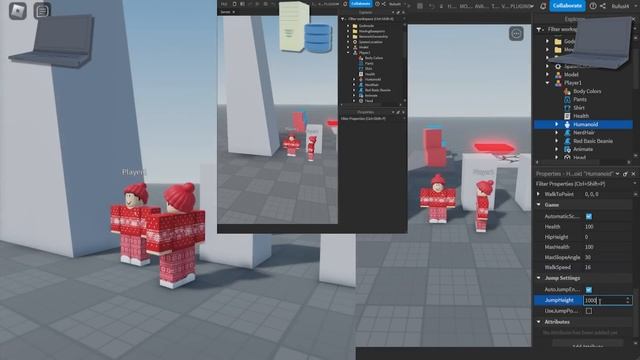Expand the WalkToPoint property
Viewport: 640px width, 360px height.
point(538,194)
